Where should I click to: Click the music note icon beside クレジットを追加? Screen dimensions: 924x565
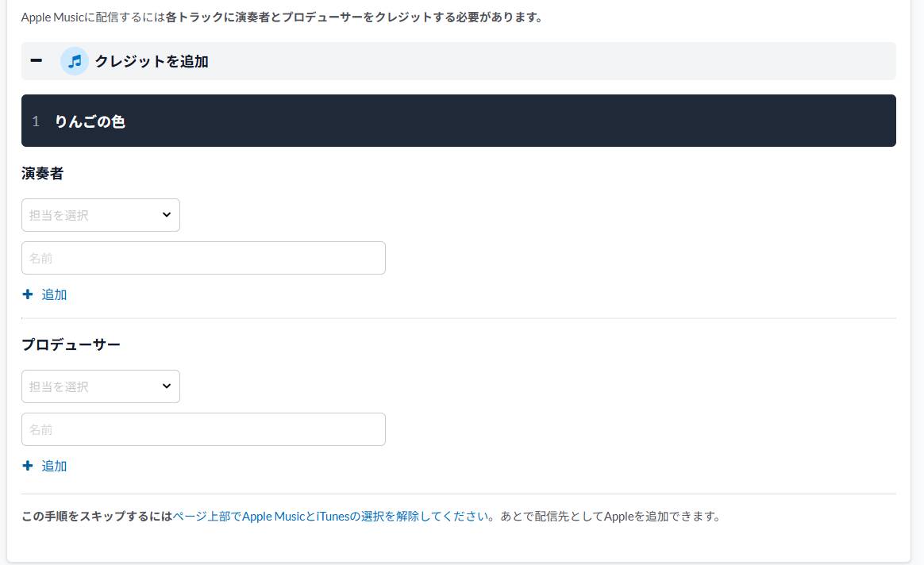75,60
